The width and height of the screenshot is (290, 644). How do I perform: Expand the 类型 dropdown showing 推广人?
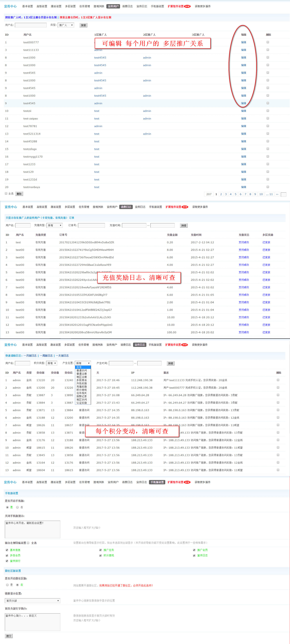66,25
